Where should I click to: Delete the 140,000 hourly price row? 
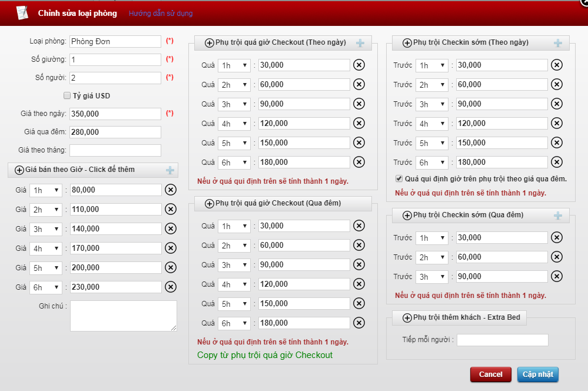point(171,229)
